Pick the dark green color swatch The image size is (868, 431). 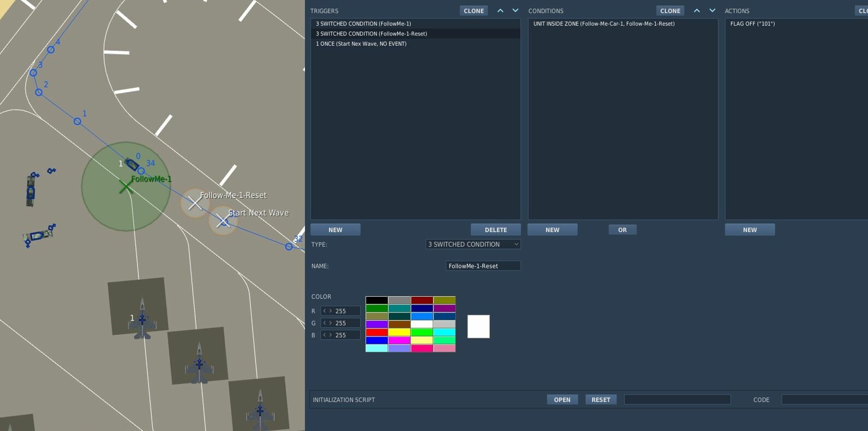pos(376,308)
